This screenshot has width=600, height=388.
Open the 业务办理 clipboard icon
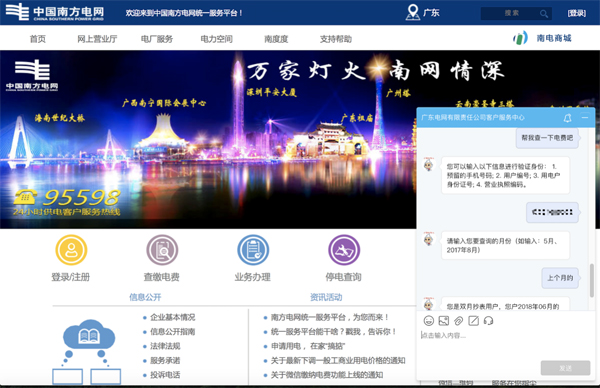tap(253, 250)
